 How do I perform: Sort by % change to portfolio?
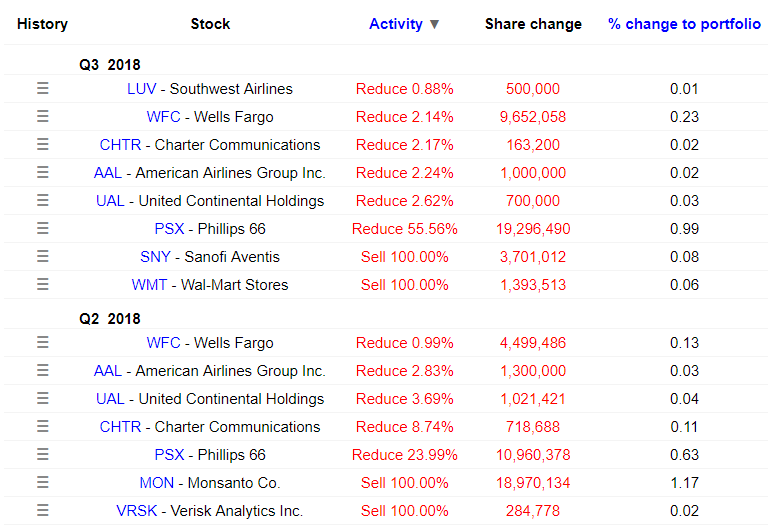point(684,24)
